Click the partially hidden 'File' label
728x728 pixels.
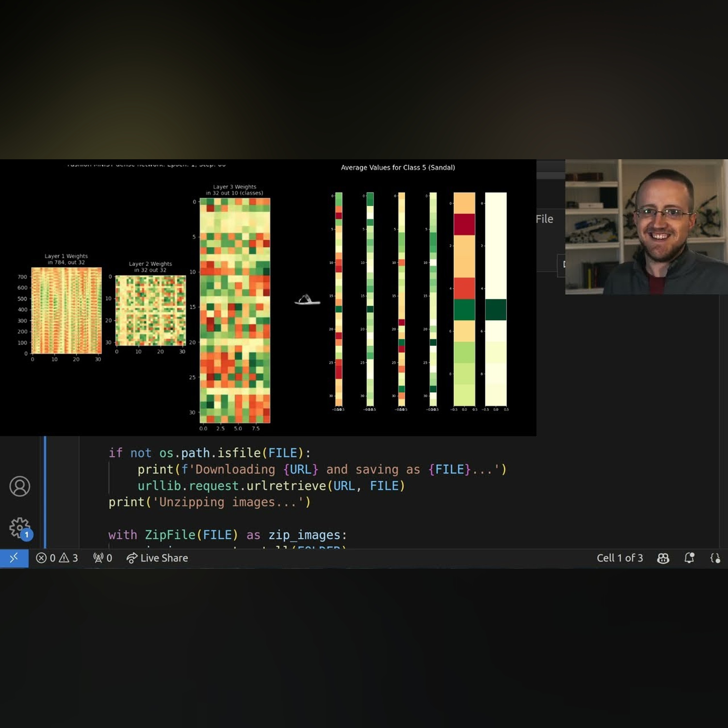[x=545, y=219]
